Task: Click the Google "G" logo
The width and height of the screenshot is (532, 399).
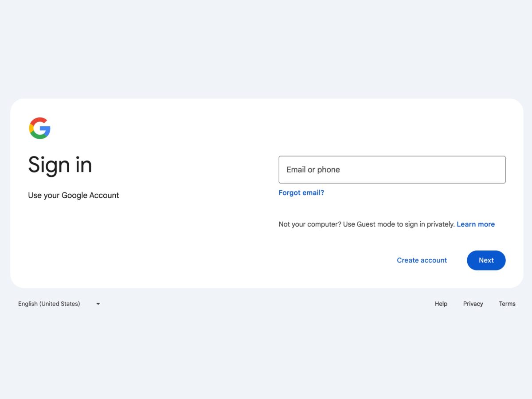Action: pos(40,128)
